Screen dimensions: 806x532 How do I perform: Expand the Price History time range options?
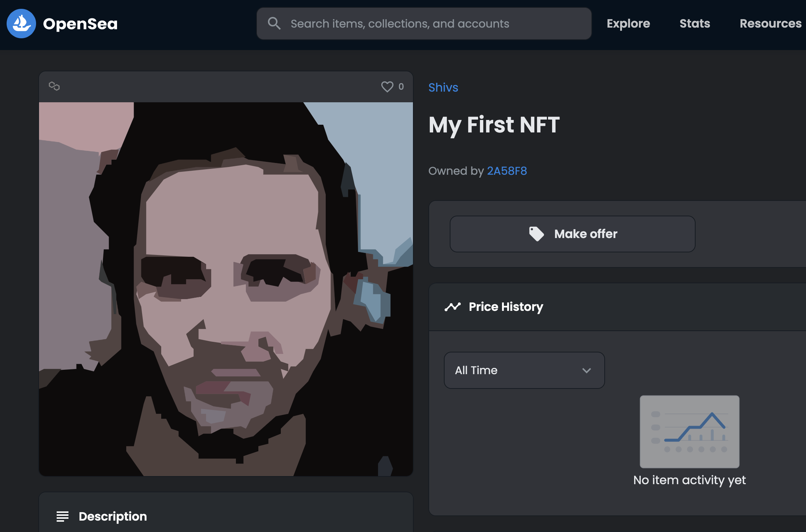pos(524,370)
